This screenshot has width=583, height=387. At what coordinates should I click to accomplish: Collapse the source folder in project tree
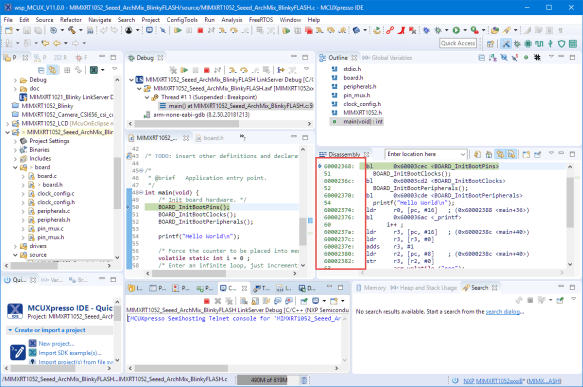pyautogui.click(x=15, y=255)
